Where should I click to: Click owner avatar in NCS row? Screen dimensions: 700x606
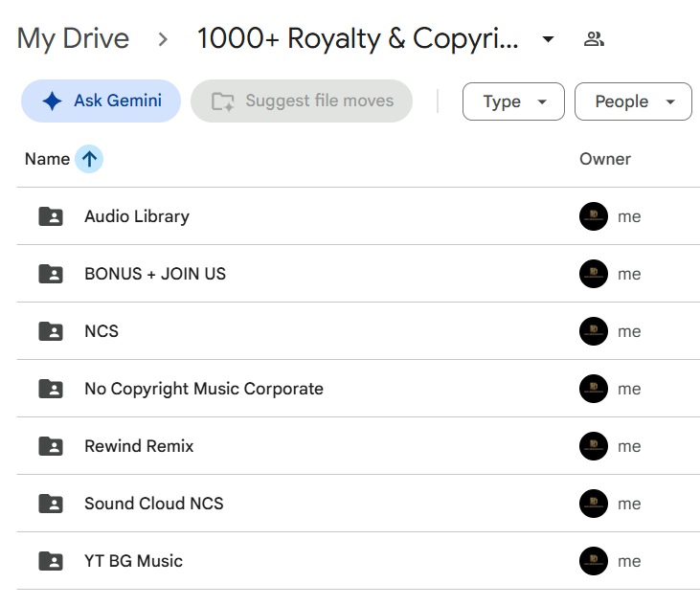pyautogui.click(x=594, y=331)
